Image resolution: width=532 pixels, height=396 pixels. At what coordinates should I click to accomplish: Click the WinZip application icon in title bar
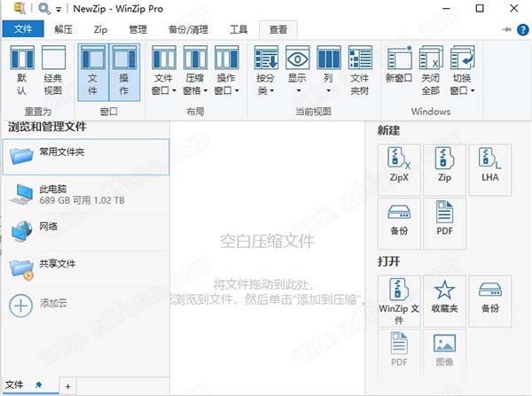pyautogui.click(x=20, y=9)
